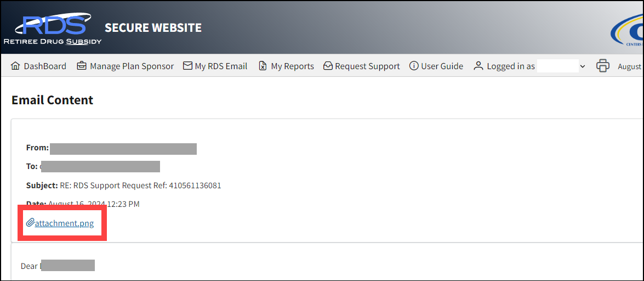The height and width of the screenshot is (281, 644).
Task: Click the Manage Plan Sponsor briefcase icon
Action: click(82, 66)
